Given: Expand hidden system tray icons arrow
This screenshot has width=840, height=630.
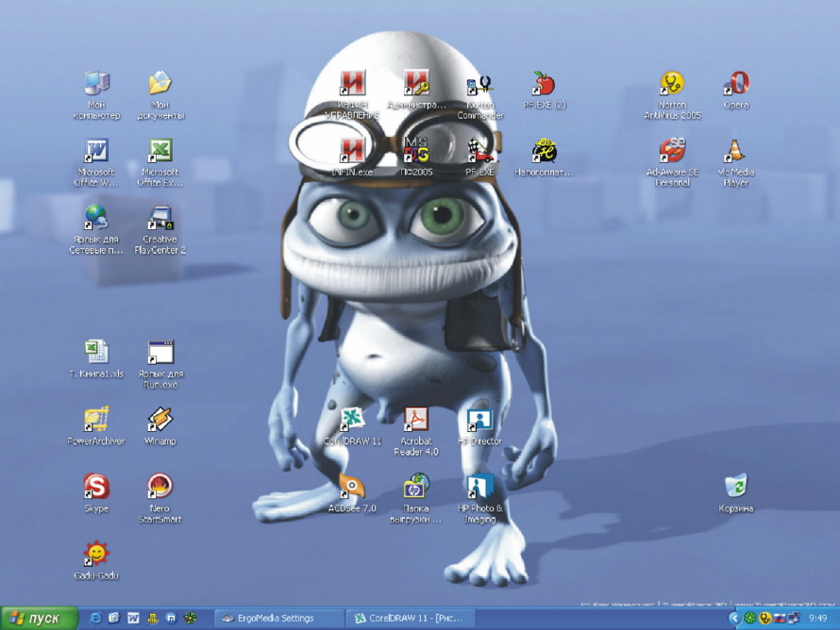Looking at the screenshot, I should pos(734,619).
